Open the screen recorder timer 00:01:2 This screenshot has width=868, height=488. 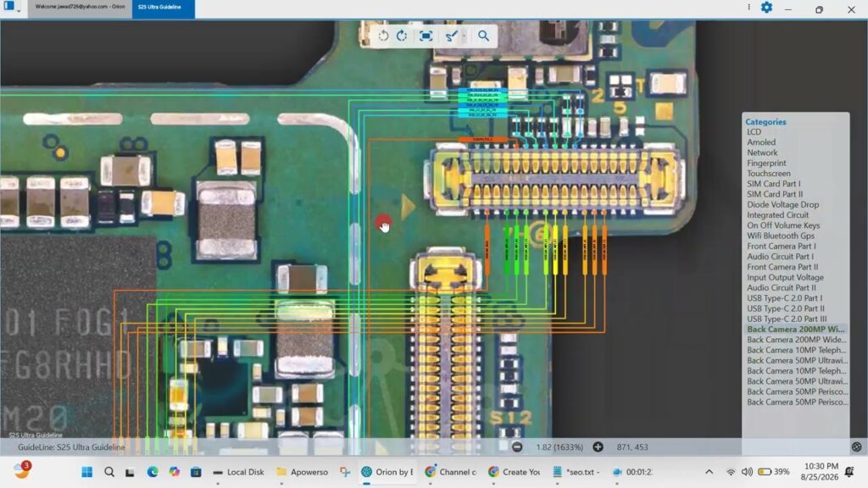pyautogui.click(x=632, y=472)
